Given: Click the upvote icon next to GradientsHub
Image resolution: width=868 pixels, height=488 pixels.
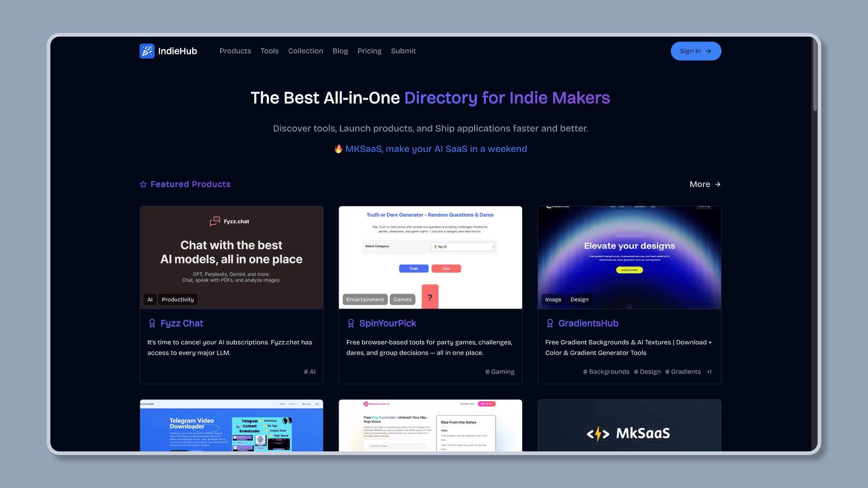Looking at the screenshot, I should (x=550, y=323).
